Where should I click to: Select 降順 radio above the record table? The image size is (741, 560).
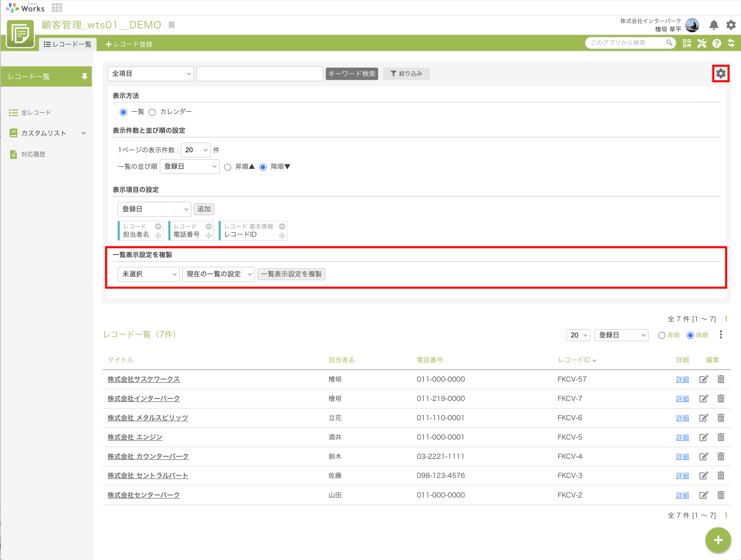tap(690, 335)
